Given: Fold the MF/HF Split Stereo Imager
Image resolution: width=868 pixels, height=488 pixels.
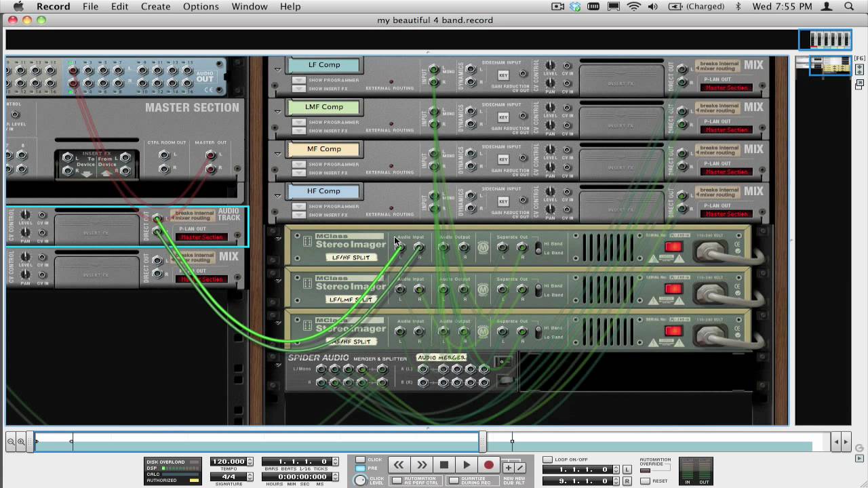Looking at the screenshot, I should [x=277, y=321].
